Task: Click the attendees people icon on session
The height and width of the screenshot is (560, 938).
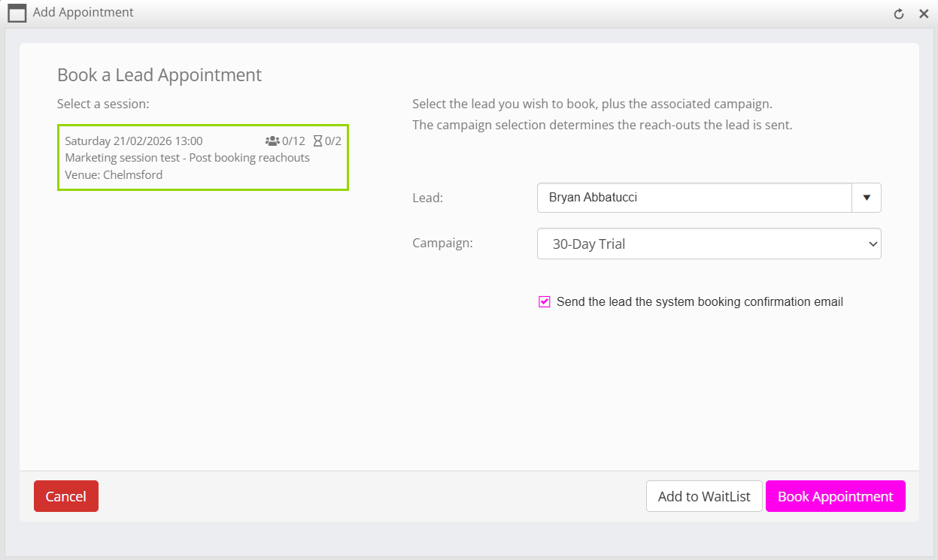Action: click(x=272, y=141)
